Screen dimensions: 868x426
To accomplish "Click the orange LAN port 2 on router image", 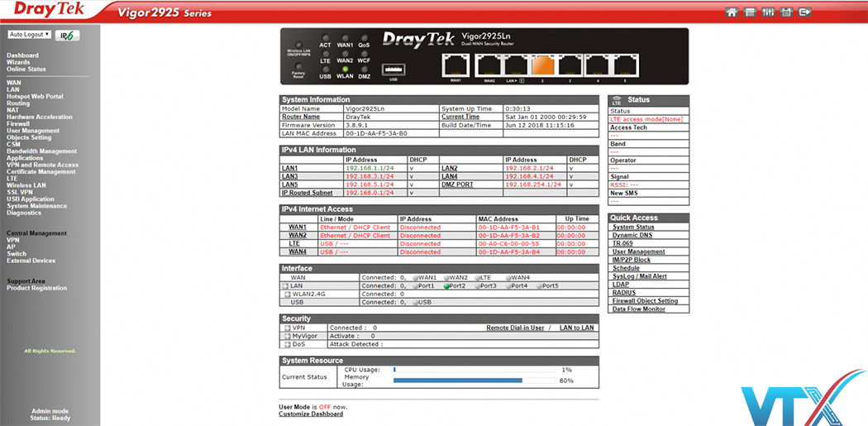I will pos(541,65).
